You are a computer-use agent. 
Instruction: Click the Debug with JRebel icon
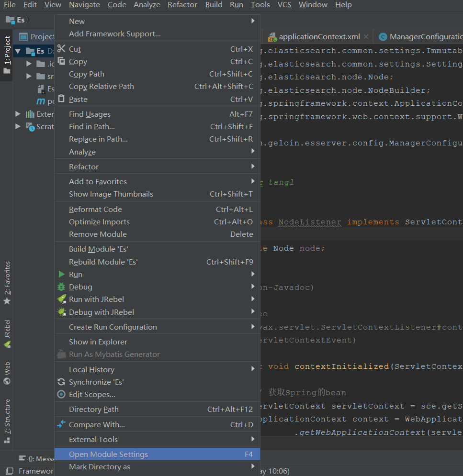tap(62, 312)
